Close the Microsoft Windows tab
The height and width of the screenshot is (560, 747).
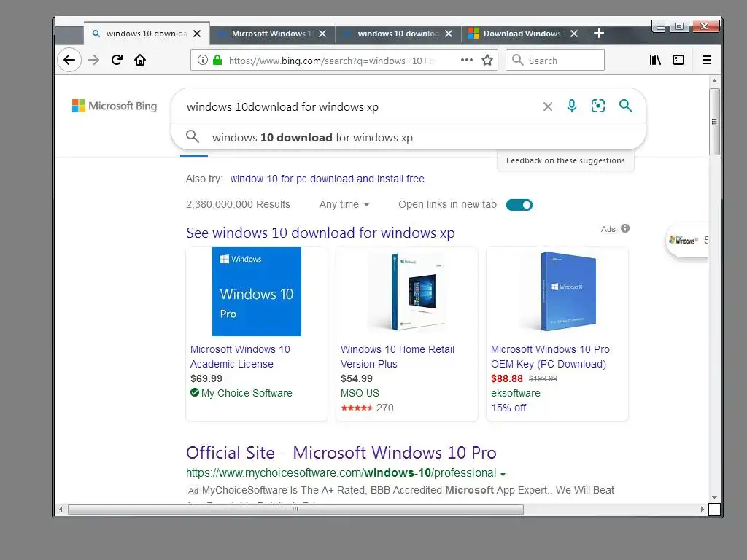[322, 34]
